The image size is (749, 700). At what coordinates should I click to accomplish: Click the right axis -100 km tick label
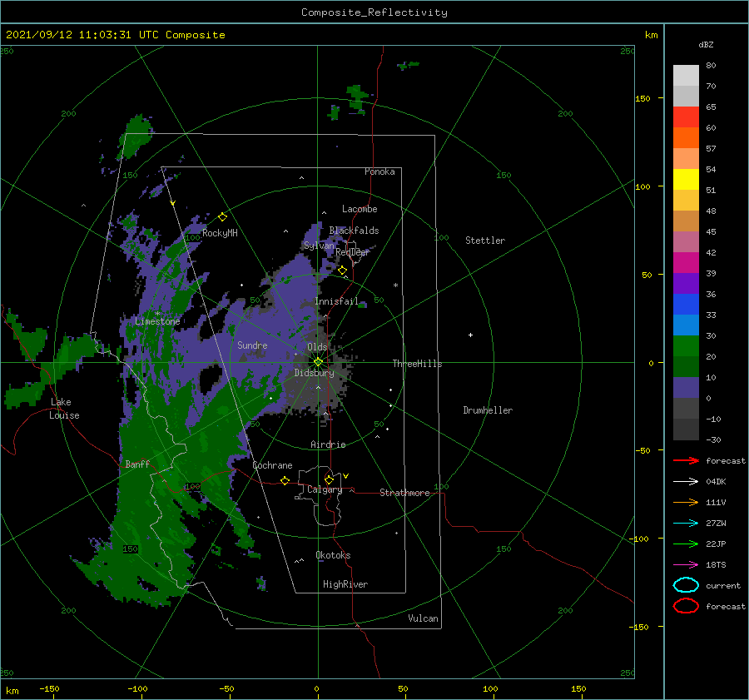[638, 539]
